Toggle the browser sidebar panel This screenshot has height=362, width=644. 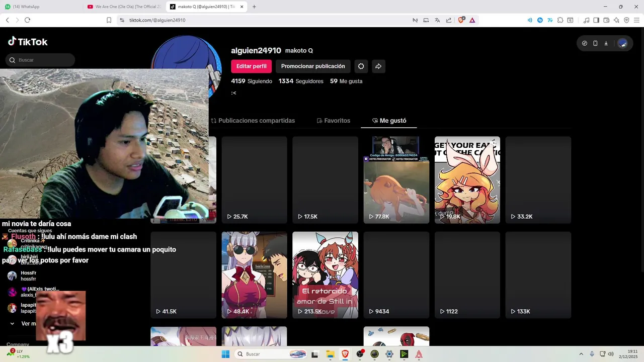[x=596, y=20]
